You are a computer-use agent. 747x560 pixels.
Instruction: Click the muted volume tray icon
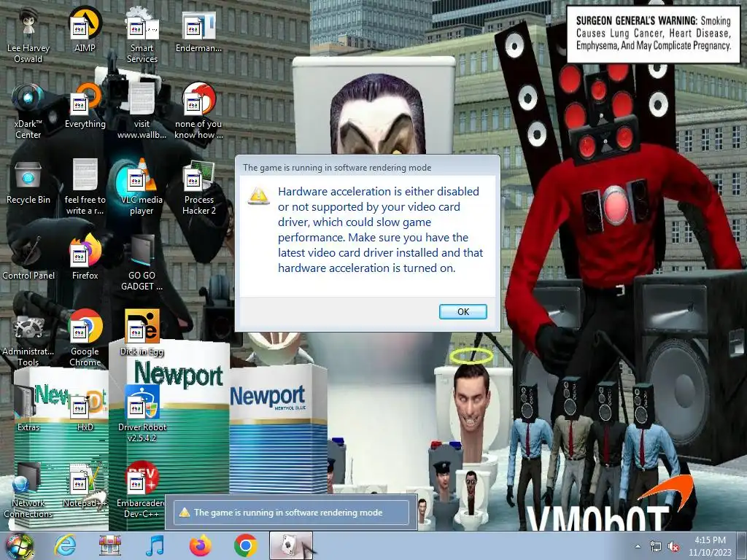pos(673,547)
